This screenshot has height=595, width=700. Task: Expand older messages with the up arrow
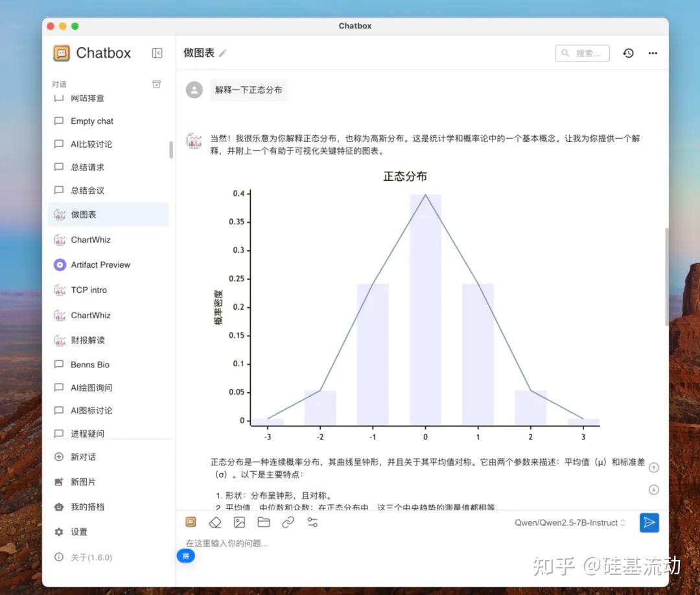pos(654,467)
